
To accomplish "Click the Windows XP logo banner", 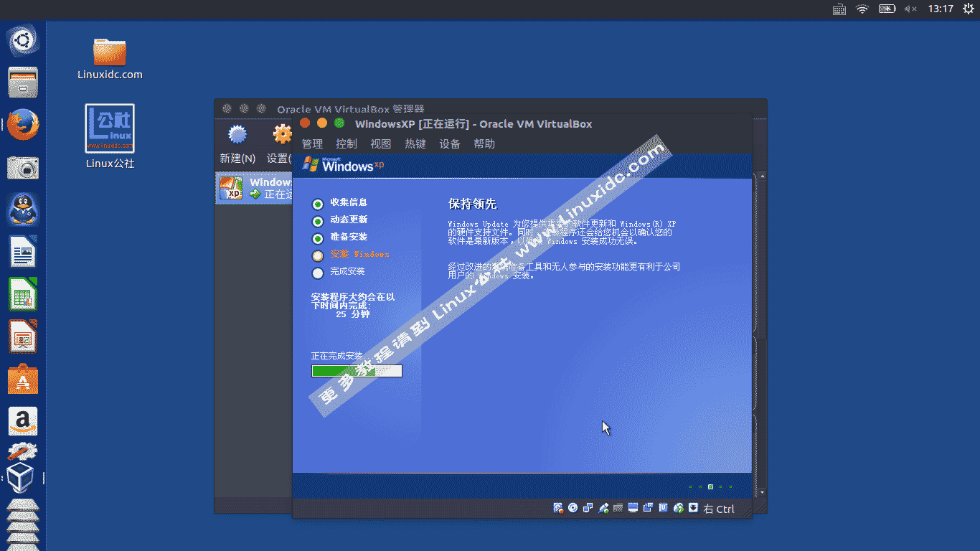I will click(344, 165).
